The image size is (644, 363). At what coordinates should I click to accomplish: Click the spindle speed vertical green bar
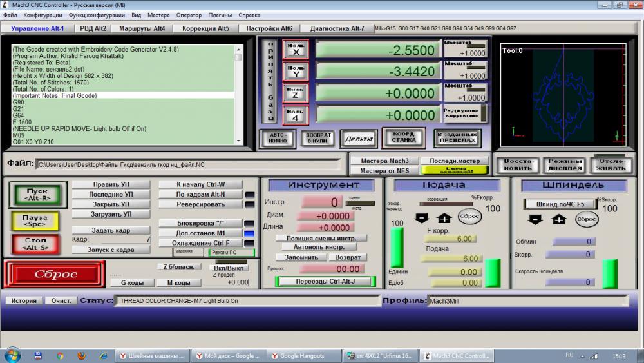(609, 273)
